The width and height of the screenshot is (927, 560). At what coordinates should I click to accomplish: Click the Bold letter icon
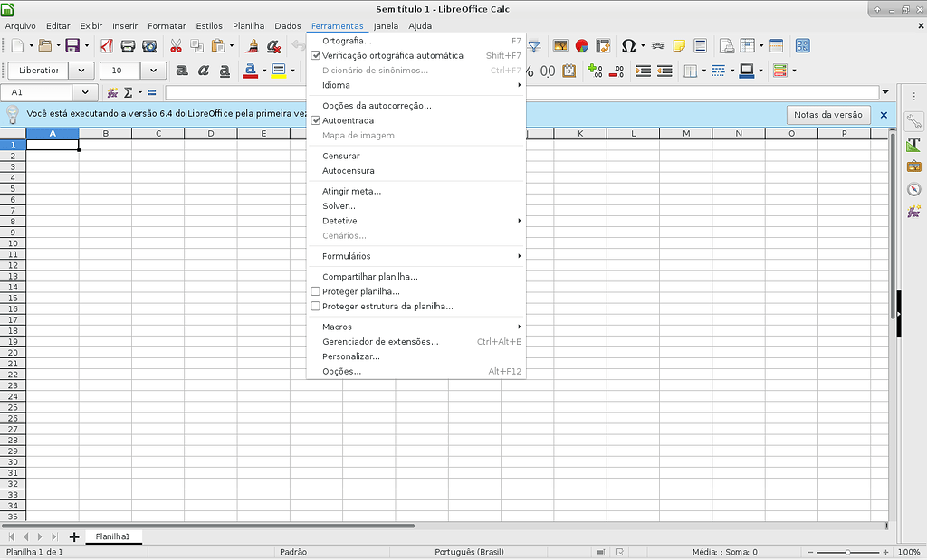pyautogui.click(x=182, y=71)
